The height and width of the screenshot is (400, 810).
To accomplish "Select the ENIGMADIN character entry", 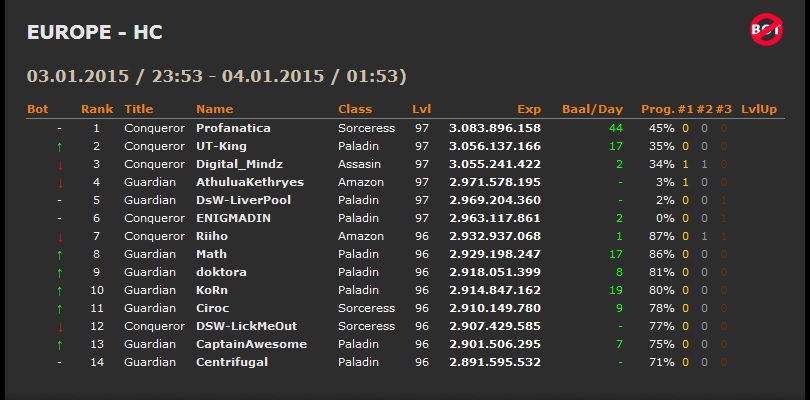I will [x=233, y=218].
